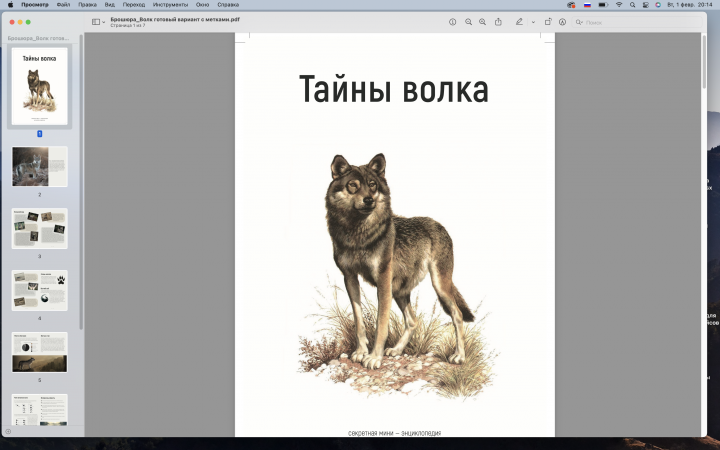
Task: Click the document vertical scrollbar
Action: click(704, 62)
